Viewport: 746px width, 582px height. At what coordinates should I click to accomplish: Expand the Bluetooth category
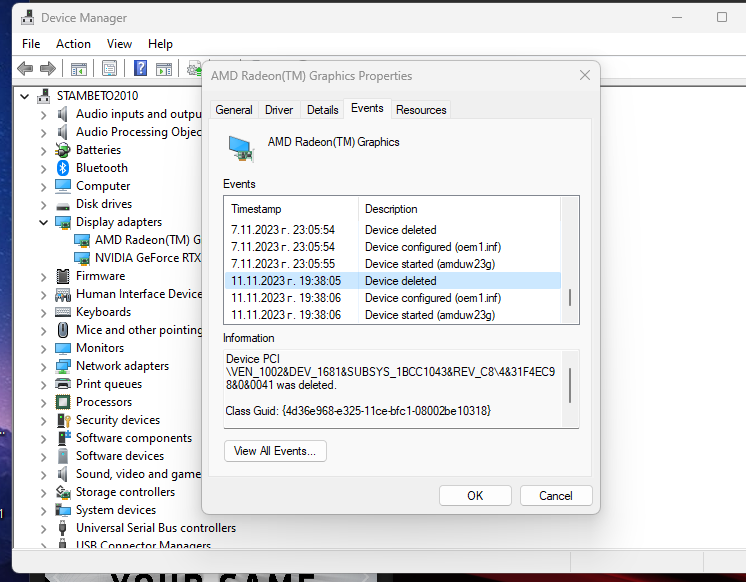(x=43, y=169)
